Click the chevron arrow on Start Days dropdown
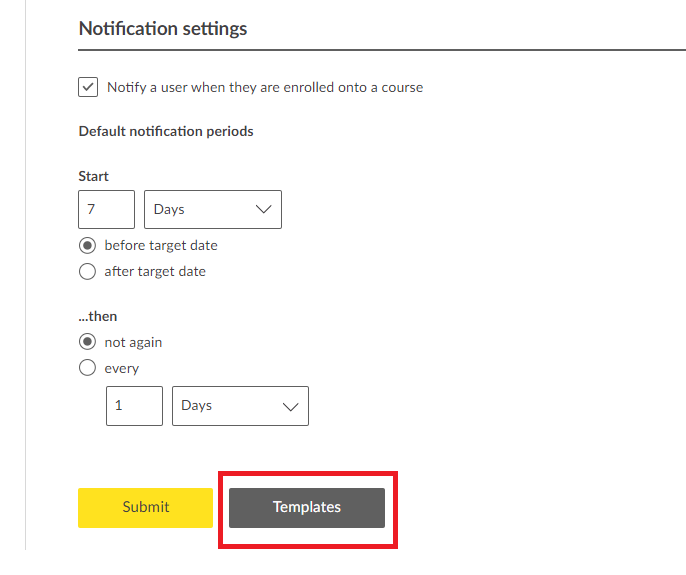 pyautogui.click(x=264, y=210)
